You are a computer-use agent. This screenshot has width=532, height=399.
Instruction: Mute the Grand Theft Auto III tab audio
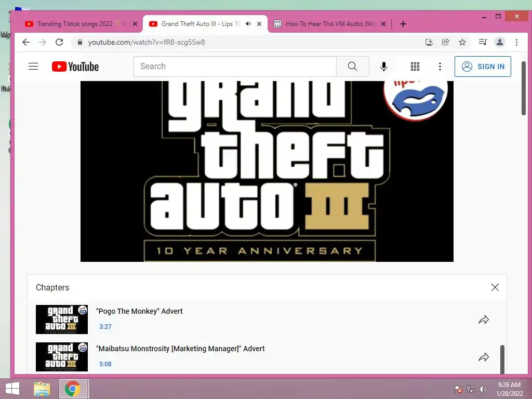[x=248, y=24]
